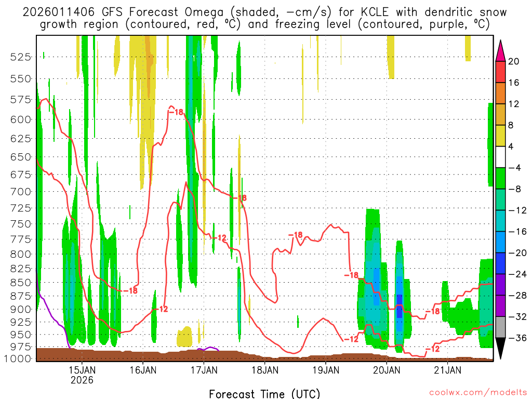Click the yellow colorbar swatch between 4 and 8
Screen dimensions: 532x399
click(x=500, y=136)
